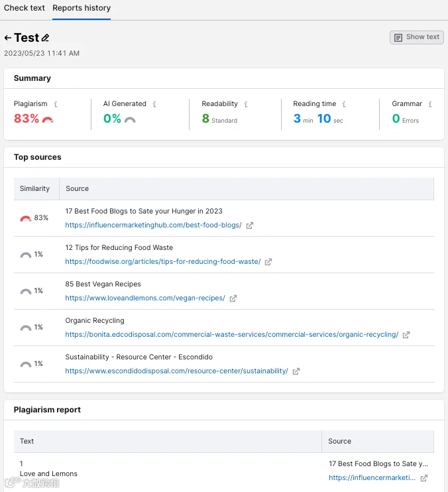Open the loveandlemons.com vegan-recipes link
This screenshot has width=448, height=492.
(144, 298)
